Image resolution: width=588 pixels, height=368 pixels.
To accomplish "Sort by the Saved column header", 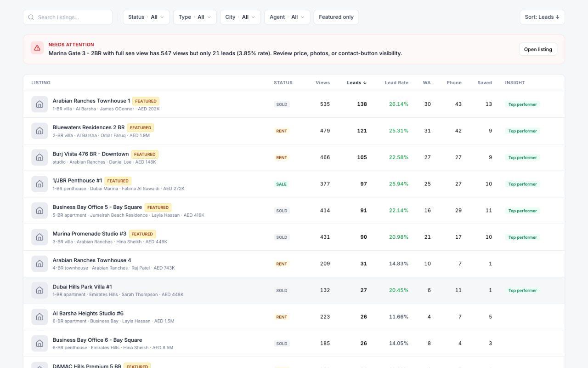I will coord(485,83).
